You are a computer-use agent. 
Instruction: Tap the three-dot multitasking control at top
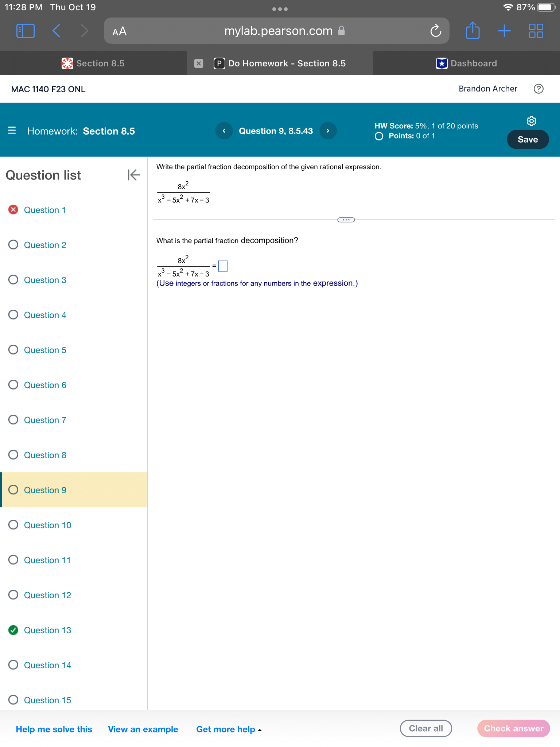[280, 9]
